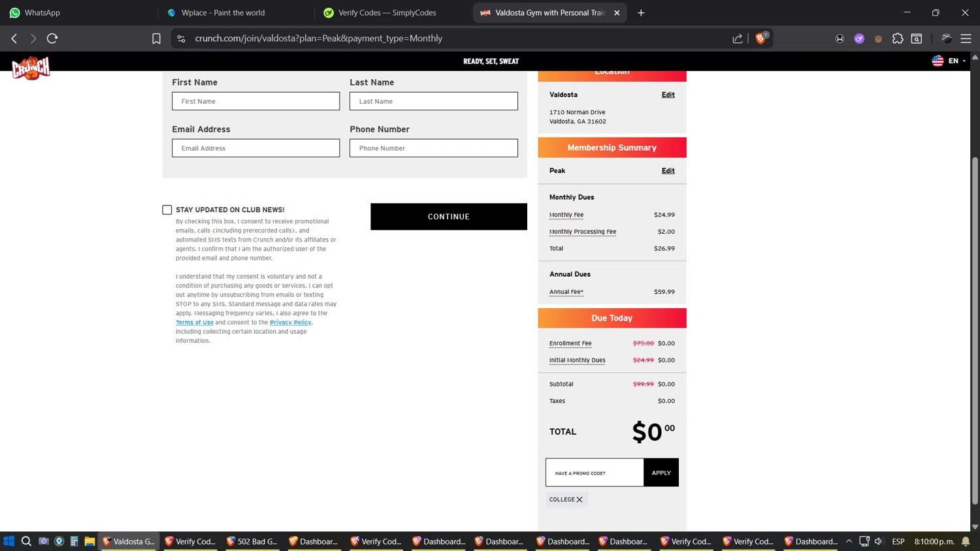
Task: Click the volume icon in tray
Action: [879, 541]
